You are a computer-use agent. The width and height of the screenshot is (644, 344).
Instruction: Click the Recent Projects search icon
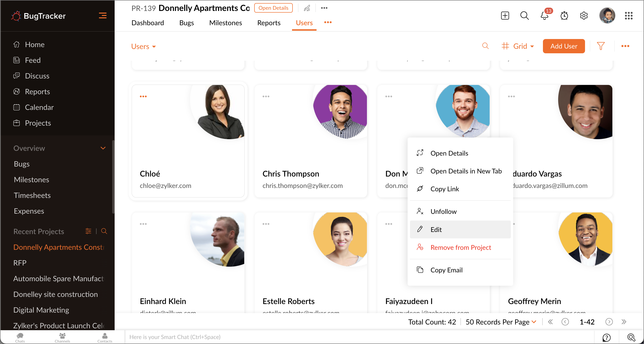pos(104,231)
